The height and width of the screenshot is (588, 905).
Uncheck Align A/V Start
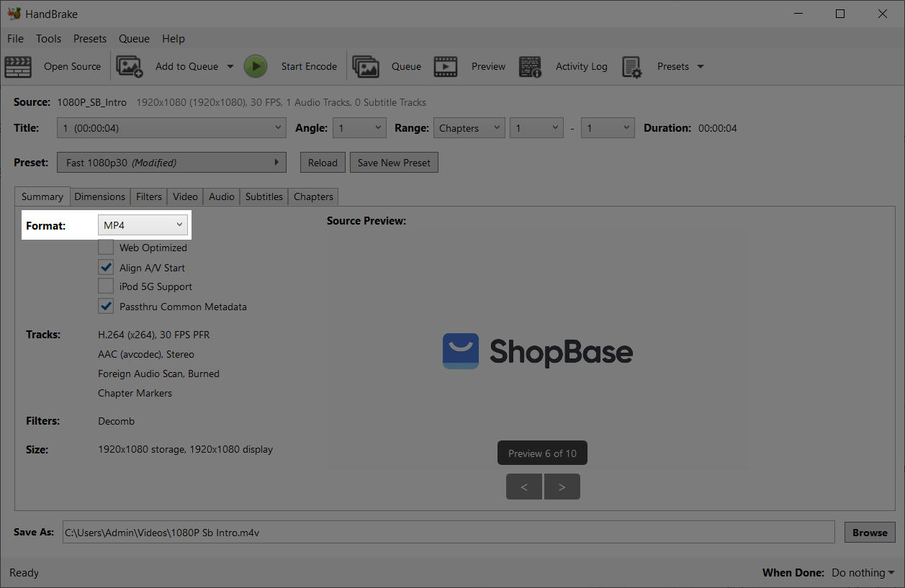[106, 268]
